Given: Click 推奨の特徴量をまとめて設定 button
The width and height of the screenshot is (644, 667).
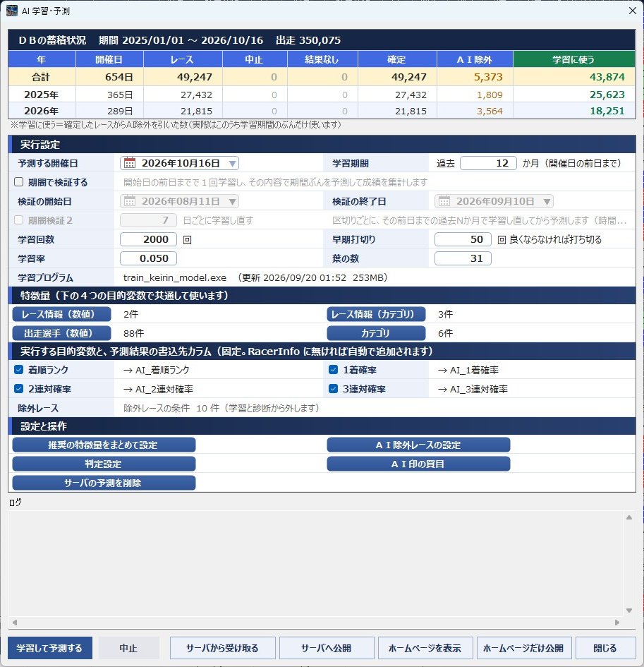Looking at the screenshot, I should point(104,445).
